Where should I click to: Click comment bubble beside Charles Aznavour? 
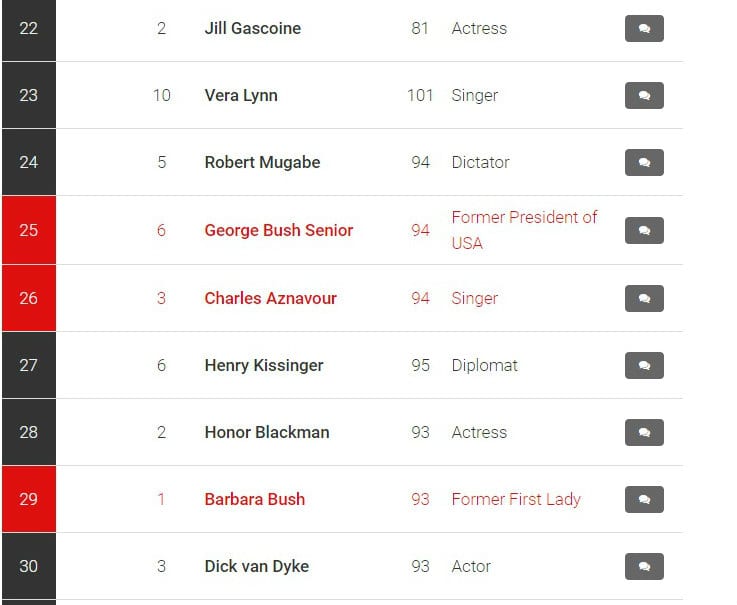point(644,299)
